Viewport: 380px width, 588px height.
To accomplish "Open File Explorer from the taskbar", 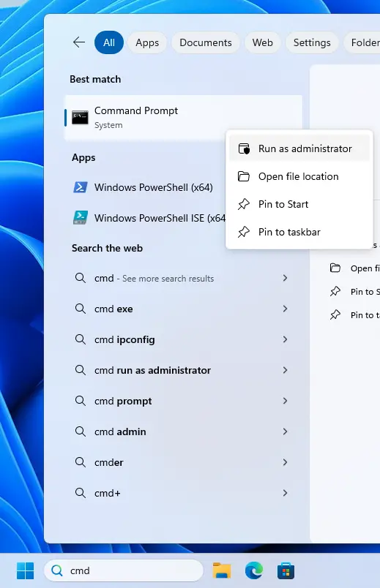I will pyautogui.click(x=222, y=570).
